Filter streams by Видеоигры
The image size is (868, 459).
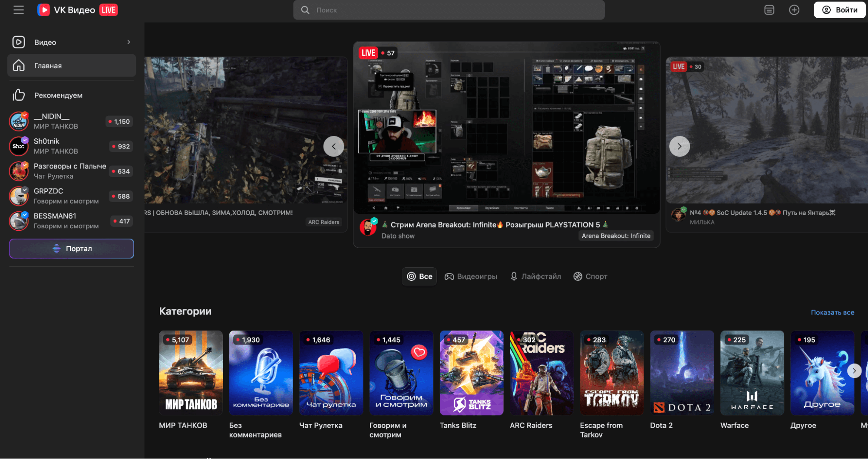coord(471,276)
